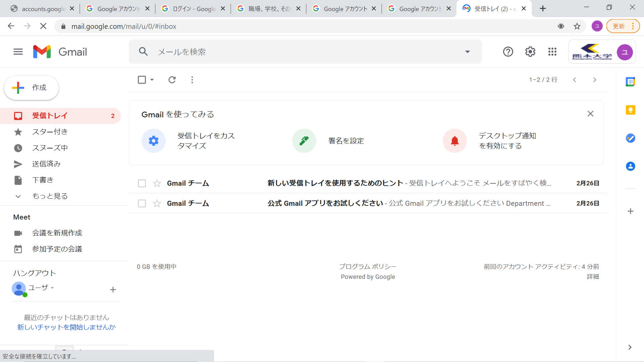Viewport: 644px width, 362px height.
Task: Open 受信トレイ folder
Action: click(x=60, y=116)
